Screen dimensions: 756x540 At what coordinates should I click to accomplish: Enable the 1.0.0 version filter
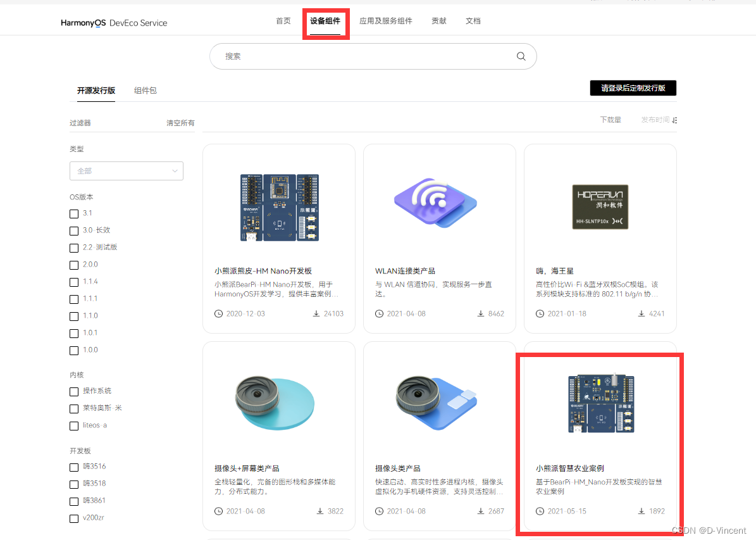(x=74, y=351)
